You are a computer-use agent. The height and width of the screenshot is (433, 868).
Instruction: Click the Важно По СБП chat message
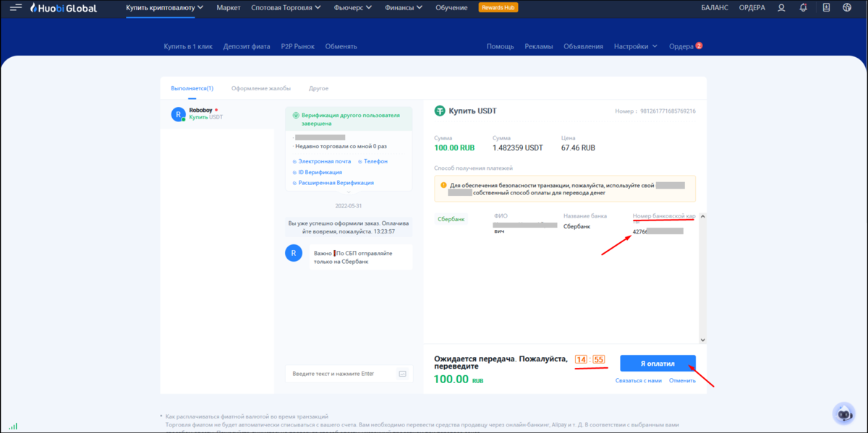[361, 257]
